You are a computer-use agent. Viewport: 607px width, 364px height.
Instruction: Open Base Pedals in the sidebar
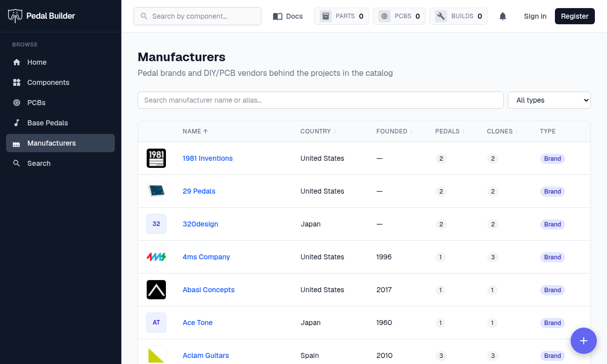pos(60,123)
